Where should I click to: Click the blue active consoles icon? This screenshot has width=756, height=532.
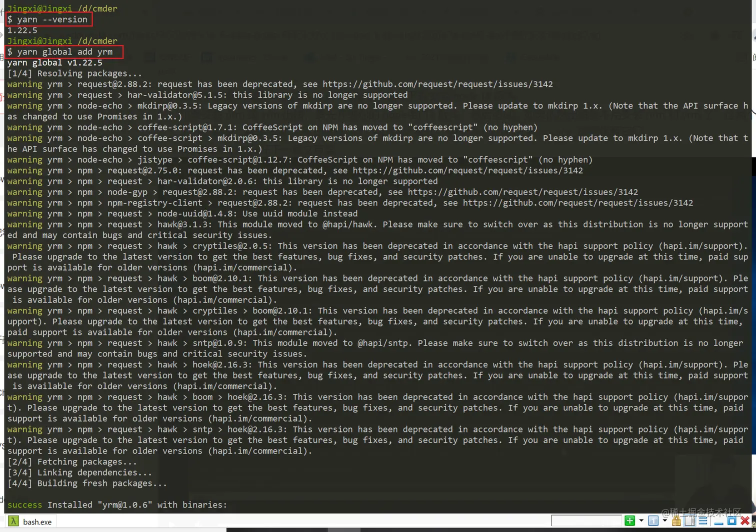tap(653, 520)
